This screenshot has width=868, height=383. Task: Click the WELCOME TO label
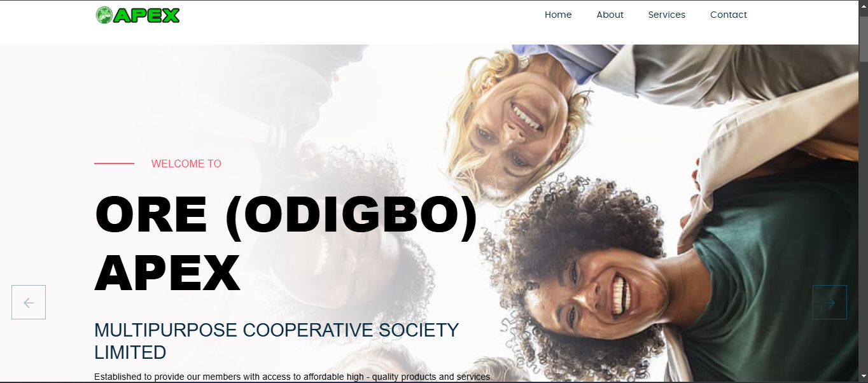(186, 164)
